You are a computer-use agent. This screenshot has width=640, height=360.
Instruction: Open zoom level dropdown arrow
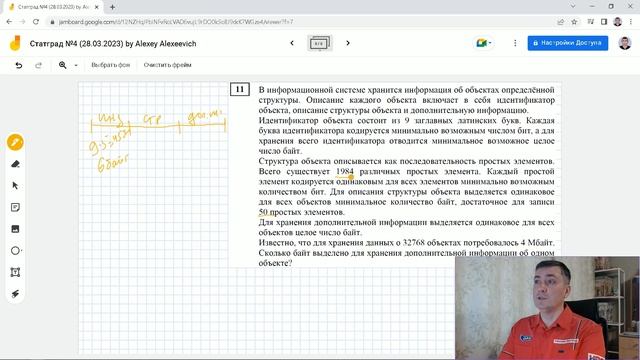[76, 65]
